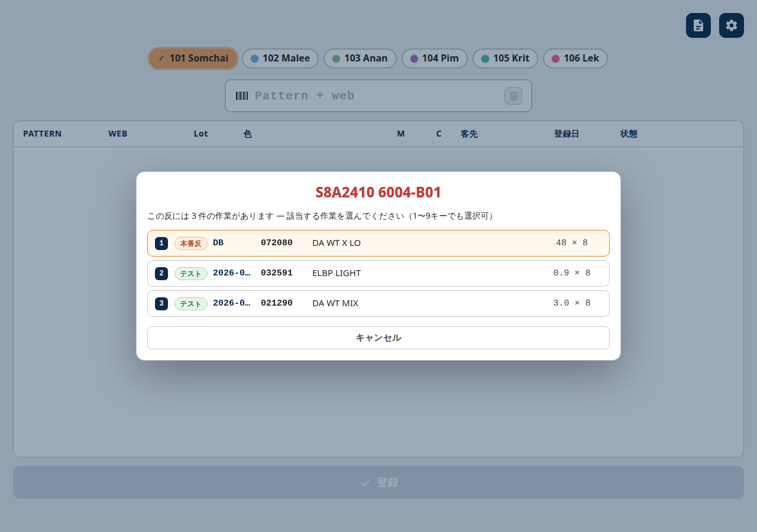Select worker 101 Somchai chip
This screenshot has height=532, width=757.
tap(193, 59)
